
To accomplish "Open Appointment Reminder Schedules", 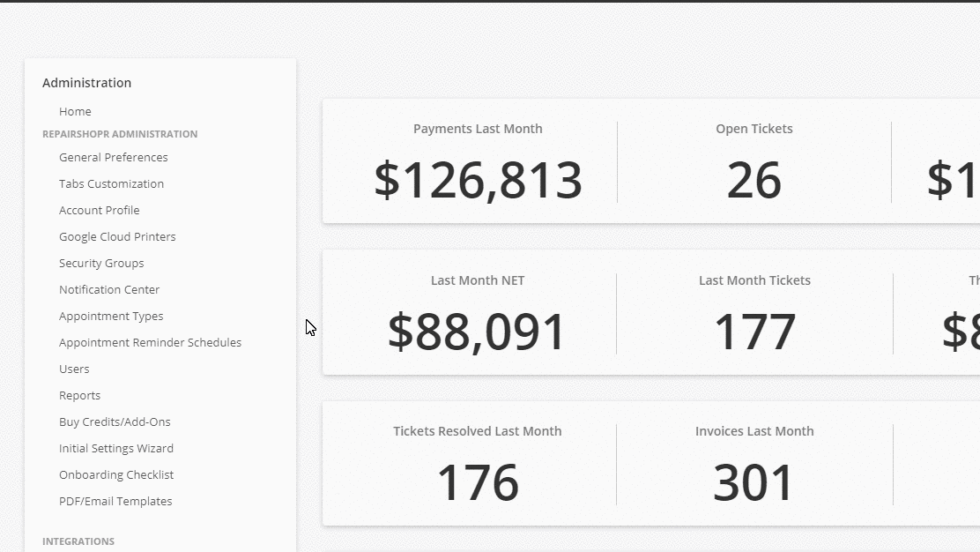I will tap(150, 342).
